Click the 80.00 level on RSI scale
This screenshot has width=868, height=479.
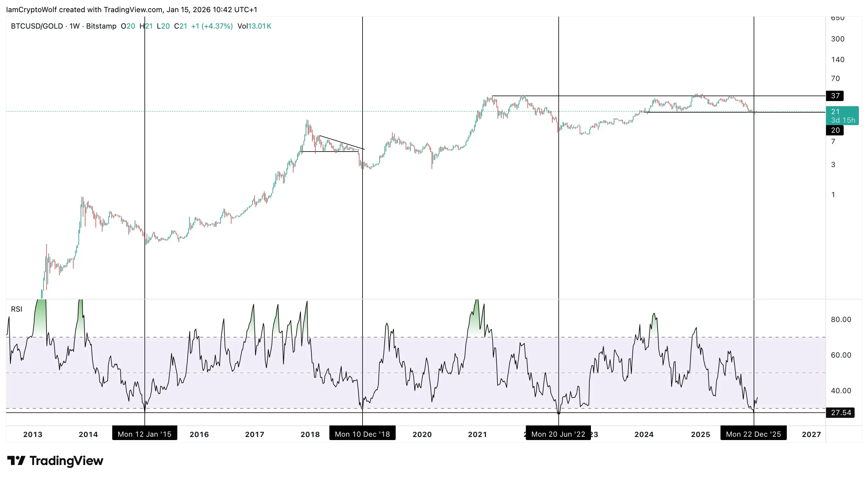pyautogui.click(x=841, y=320)
